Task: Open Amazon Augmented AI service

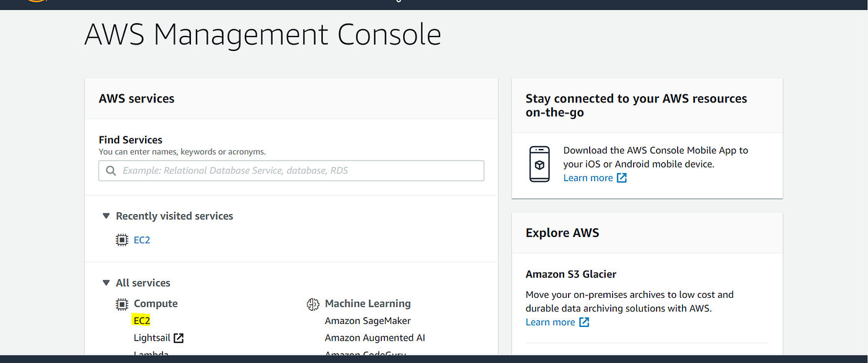Action: click(374, 338)
